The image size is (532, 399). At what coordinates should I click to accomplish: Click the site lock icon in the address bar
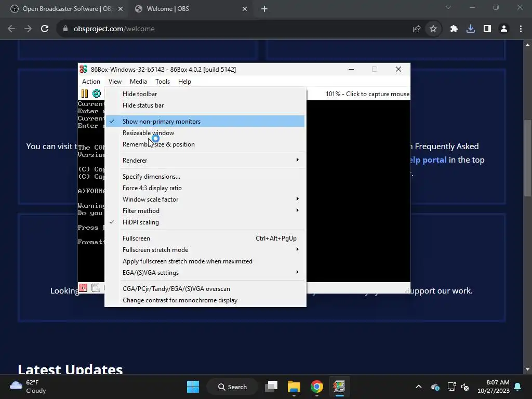pos(65,29)
